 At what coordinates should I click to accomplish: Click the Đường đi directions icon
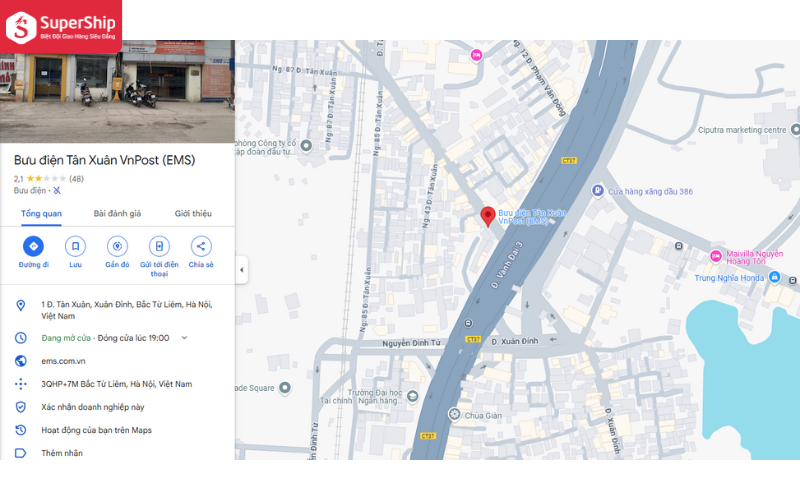(x=33, y=246)
